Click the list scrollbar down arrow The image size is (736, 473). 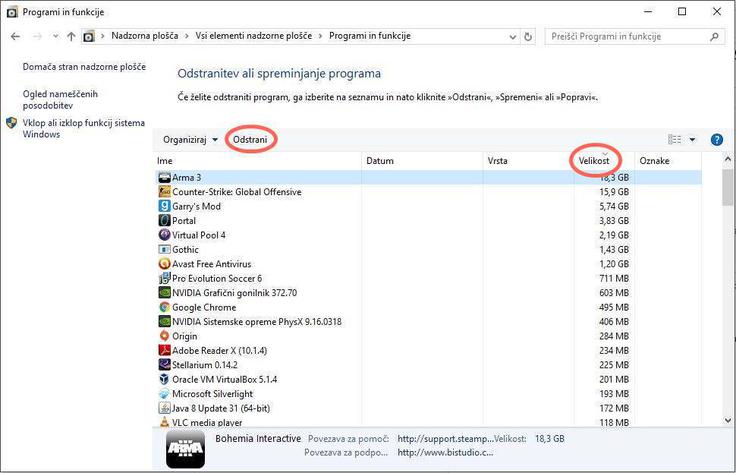click(x=728, y=420)
